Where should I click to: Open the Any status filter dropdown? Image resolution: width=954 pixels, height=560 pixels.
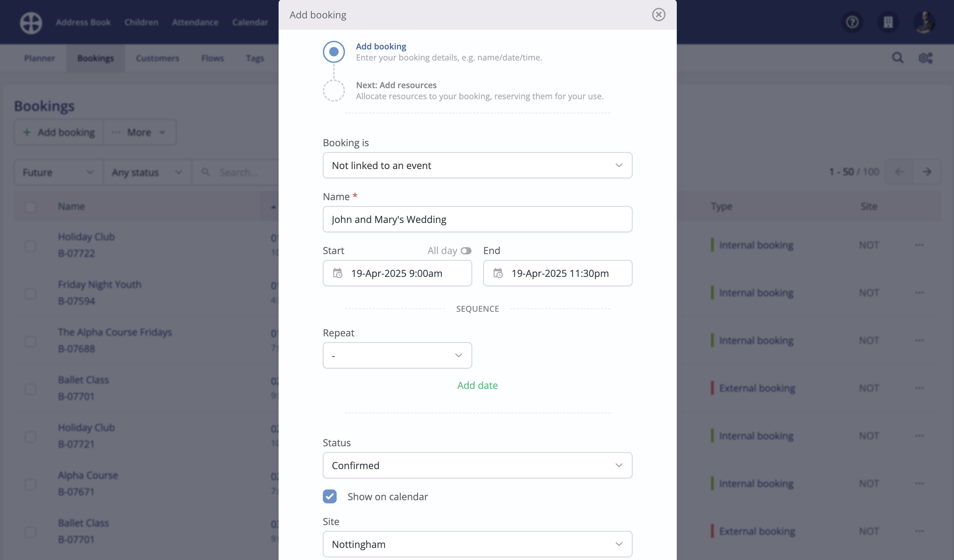[x=147, y=172]
